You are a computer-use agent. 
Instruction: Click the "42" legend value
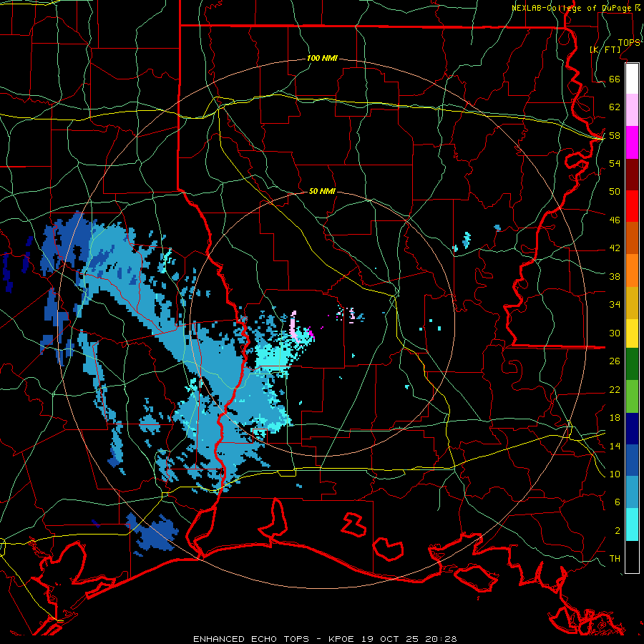point(615,248)
